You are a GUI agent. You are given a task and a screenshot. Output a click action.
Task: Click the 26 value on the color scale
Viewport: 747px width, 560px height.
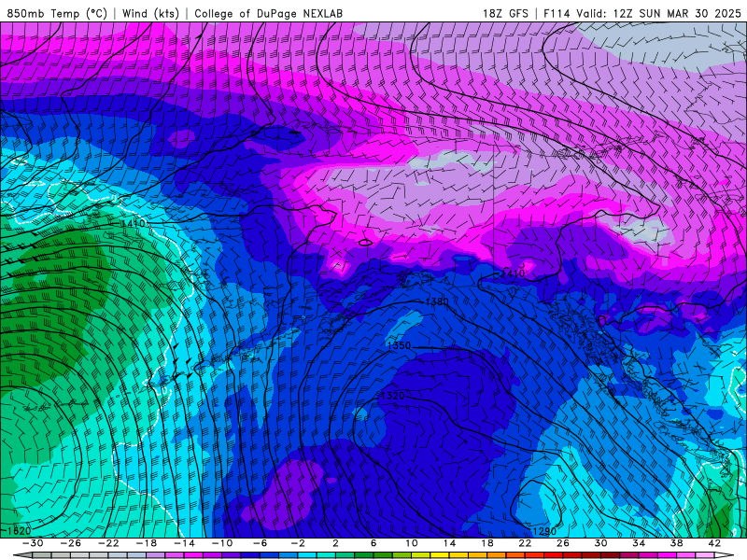[563, 543]
